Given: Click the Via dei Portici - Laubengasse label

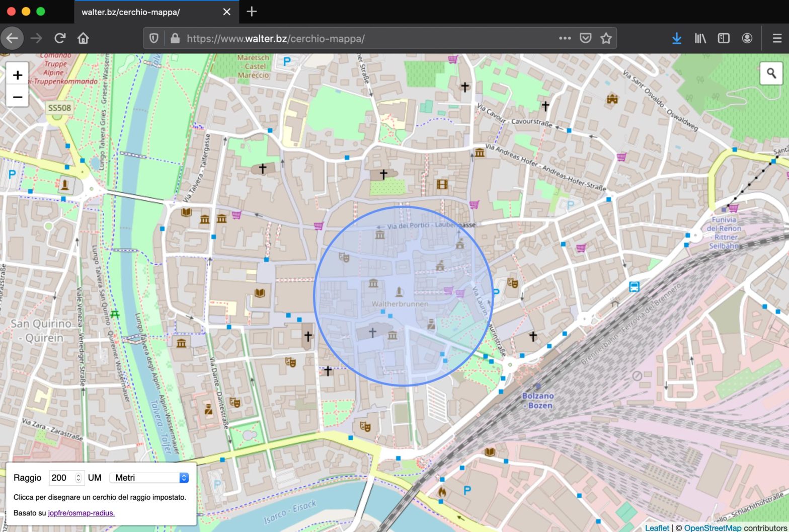Looking at the screenshot, I should [431, 225].
